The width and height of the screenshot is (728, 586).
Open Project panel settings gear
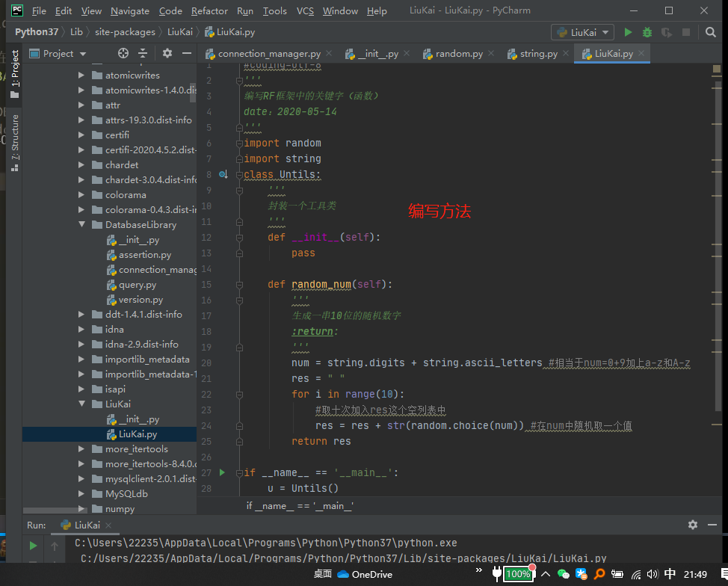(x=167, y=54)
